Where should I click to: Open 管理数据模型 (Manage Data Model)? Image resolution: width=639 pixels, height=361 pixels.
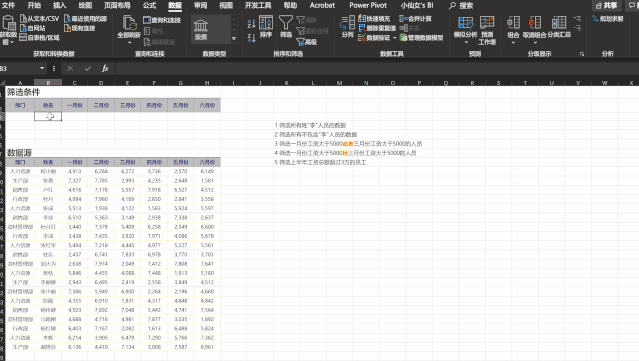point(421,37)
